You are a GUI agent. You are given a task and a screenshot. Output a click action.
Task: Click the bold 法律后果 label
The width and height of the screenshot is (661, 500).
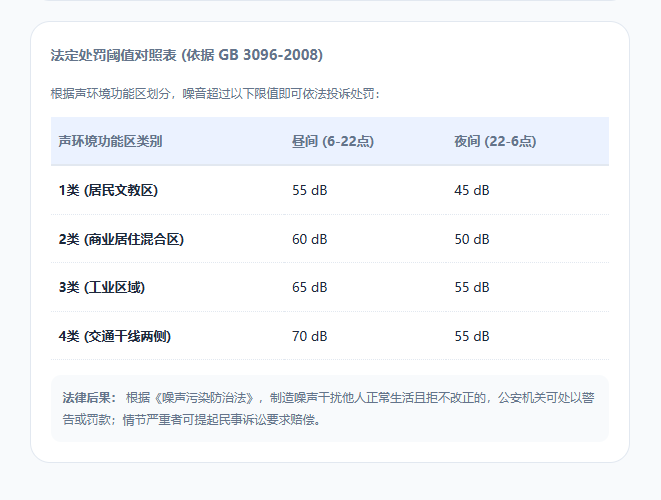tap(89, 398)
